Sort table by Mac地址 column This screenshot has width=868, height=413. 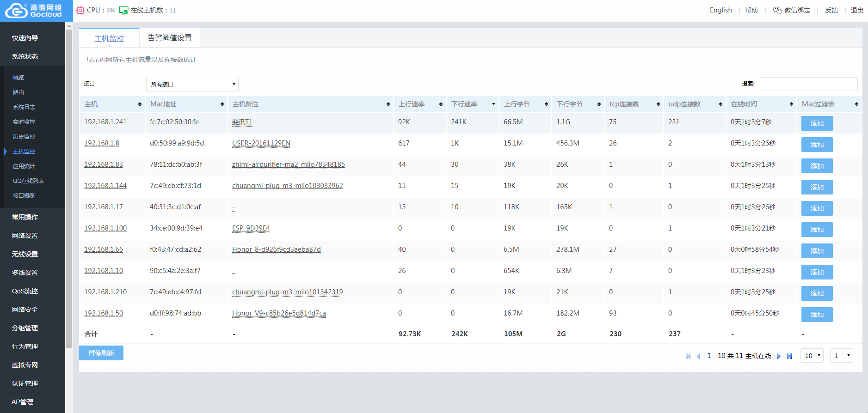[x=187, y=104]
